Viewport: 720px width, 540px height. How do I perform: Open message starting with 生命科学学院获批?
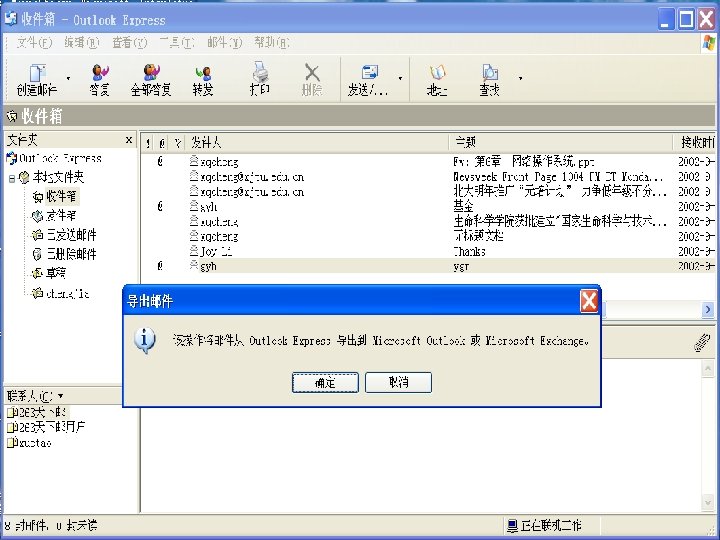428,222
